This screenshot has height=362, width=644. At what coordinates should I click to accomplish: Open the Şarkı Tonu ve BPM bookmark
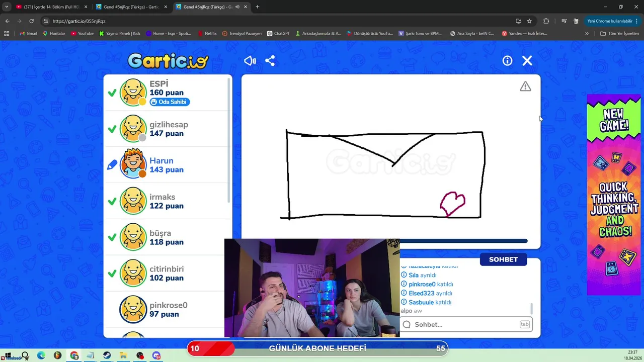[x=420, y=33]
